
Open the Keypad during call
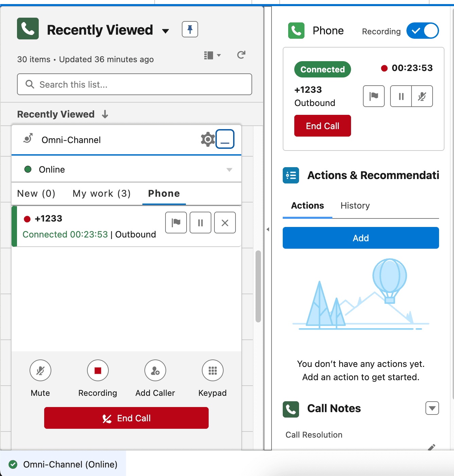[212, 371]
